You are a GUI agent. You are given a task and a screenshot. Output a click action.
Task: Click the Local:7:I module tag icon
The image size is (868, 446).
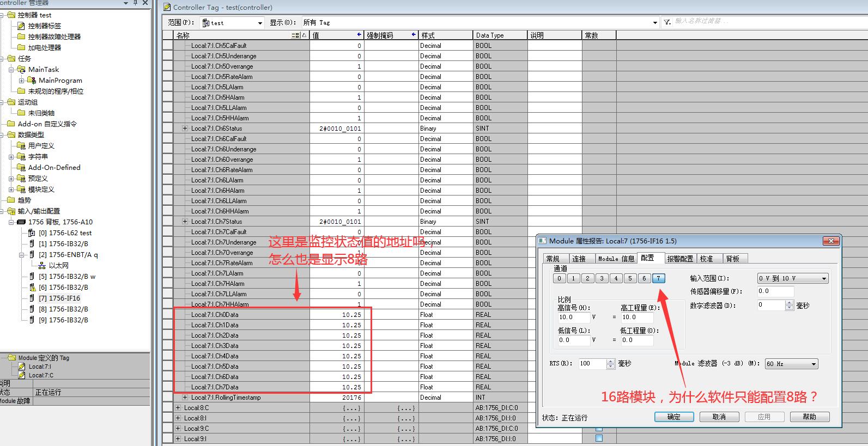[x=22, y=366]
